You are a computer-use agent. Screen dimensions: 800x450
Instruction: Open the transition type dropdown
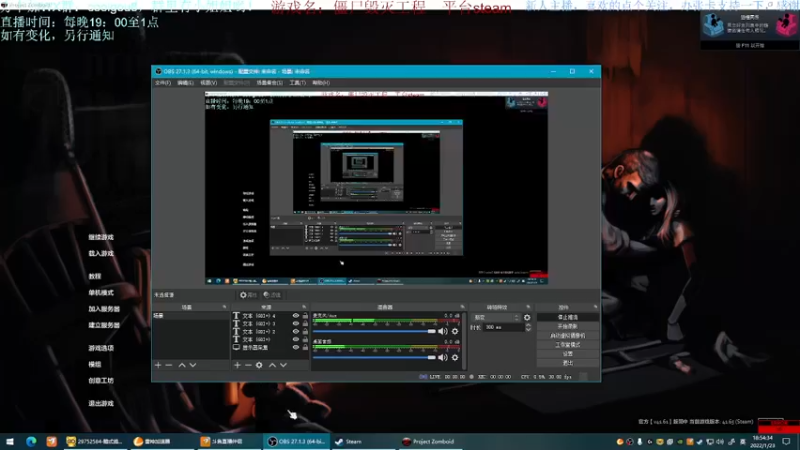[495, 317]
